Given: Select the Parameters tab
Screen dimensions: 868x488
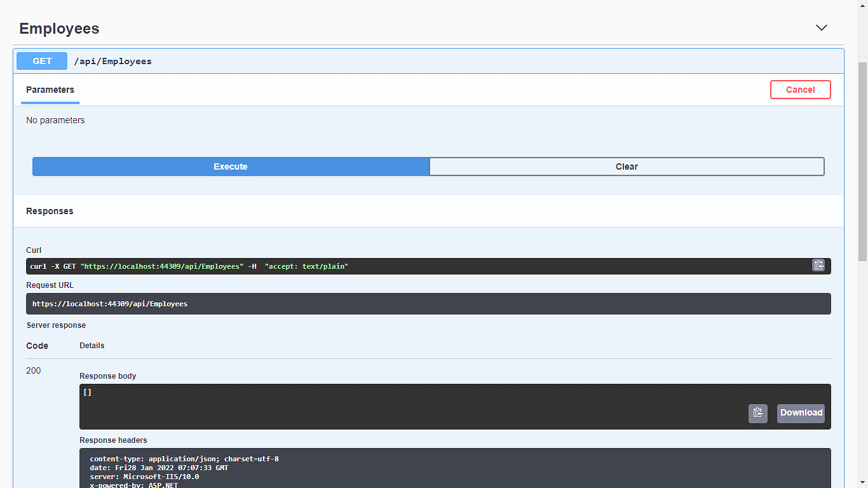Looking at the screenshot, I should pos(50,90).
